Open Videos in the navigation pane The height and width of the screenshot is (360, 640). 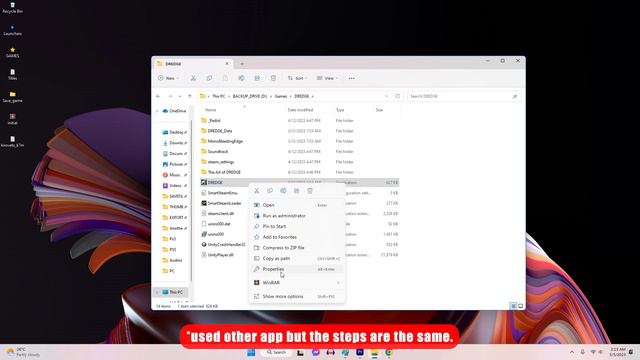175,185
